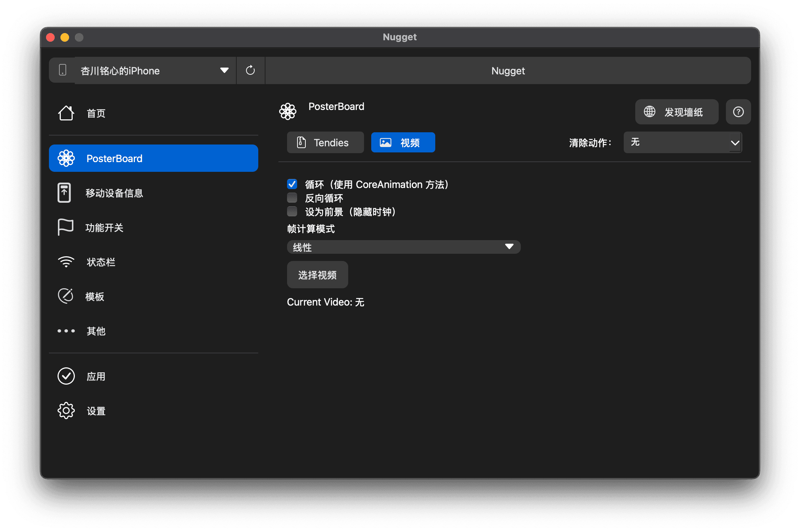Image resolution: width=800 pixels, height=532 pixels.
Task: Click the 发现墙纸 button
Action: point(677,112)
